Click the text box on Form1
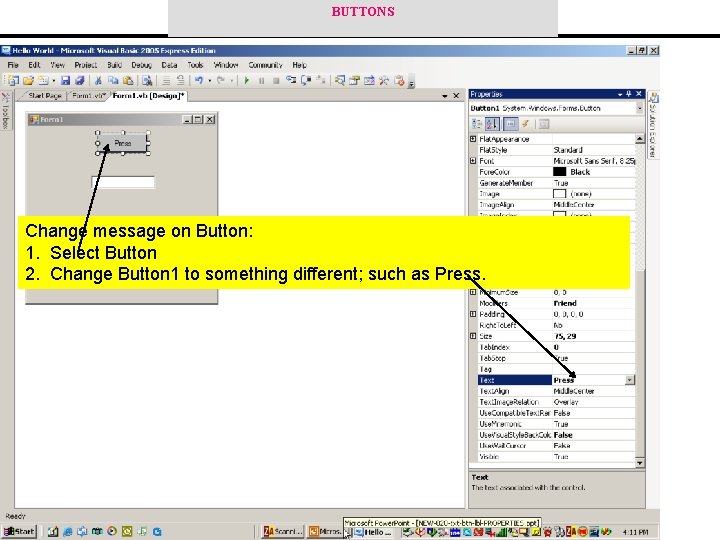The width and height of the screenshot is (720, 540). tap(123, 182)
